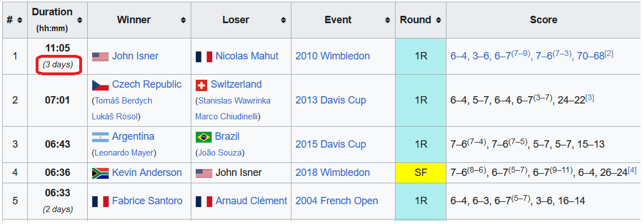Screen dimensions: 644x224
Task: Sort table by number column arrows
Action: 19,20
